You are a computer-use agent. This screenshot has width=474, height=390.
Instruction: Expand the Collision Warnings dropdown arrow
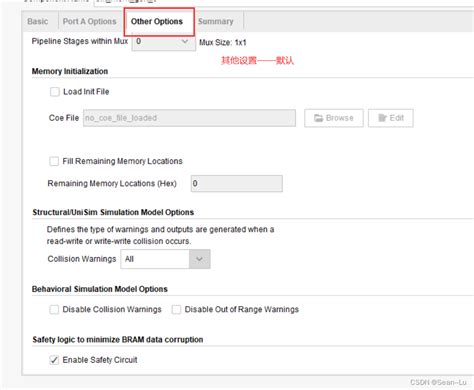point(200,259)
